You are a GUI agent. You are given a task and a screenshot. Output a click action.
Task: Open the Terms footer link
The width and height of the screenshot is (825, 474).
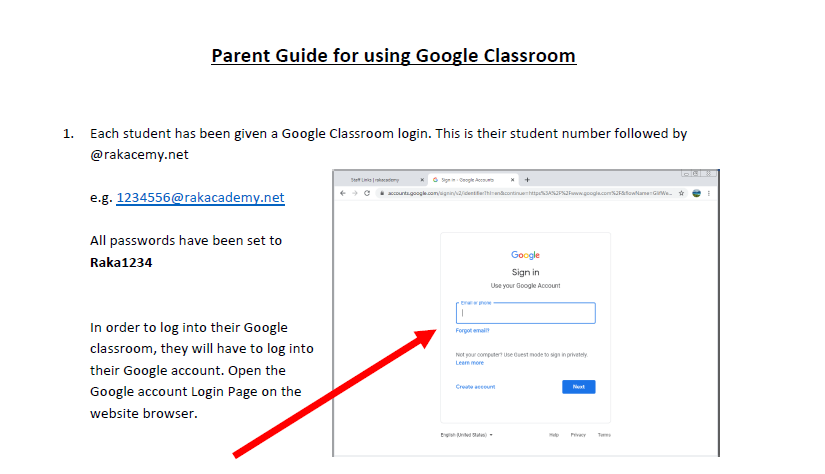tap(604, 435)
